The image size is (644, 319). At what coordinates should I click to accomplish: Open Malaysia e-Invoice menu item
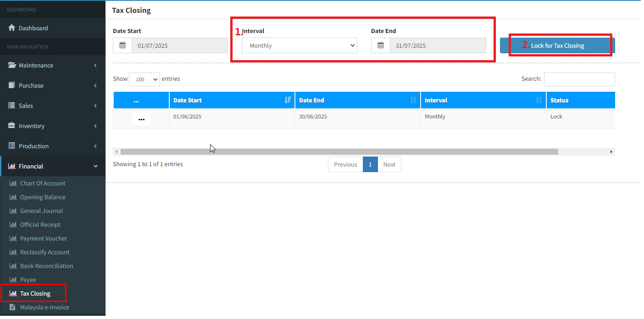[x=44, y=307]
